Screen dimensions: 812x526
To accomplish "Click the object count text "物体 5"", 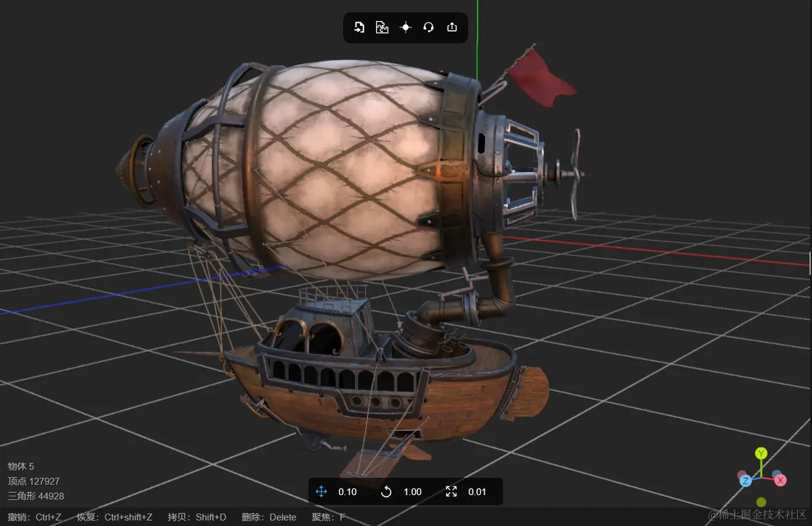I will (21, 466).
